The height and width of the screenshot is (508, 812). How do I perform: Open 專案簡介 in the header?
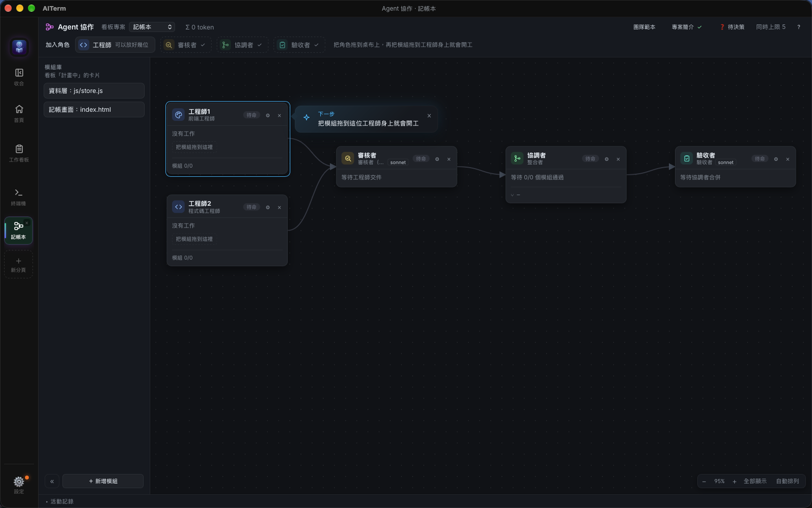point(686,27)
